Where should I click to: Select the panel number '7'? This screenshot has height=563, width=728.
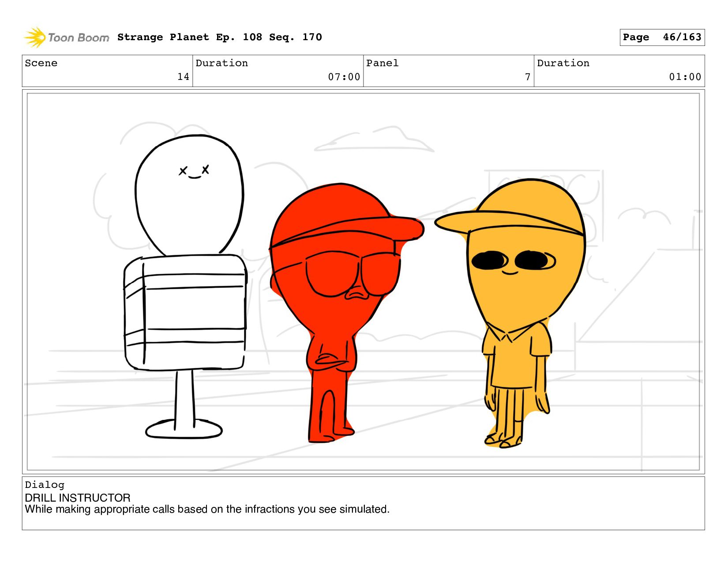click(x=528, y=77)
